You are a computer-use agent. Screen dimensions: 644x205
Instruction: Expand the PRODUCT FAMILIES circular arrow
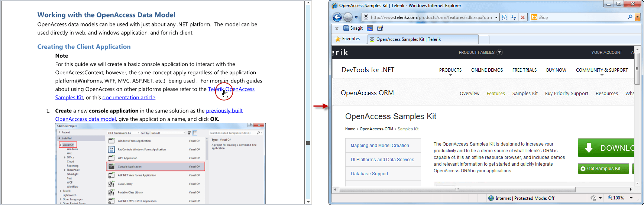pos(500,52)
